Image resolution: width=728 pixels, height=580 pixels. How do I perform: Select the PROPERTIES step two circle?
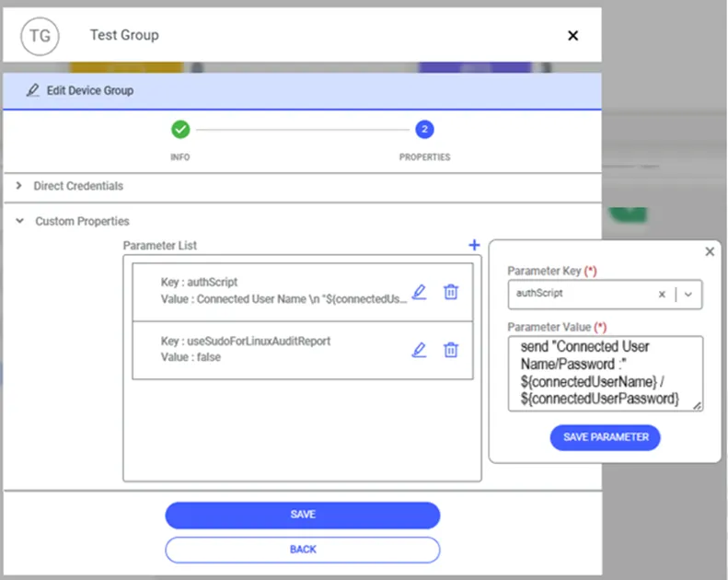[x=424, y=130]
